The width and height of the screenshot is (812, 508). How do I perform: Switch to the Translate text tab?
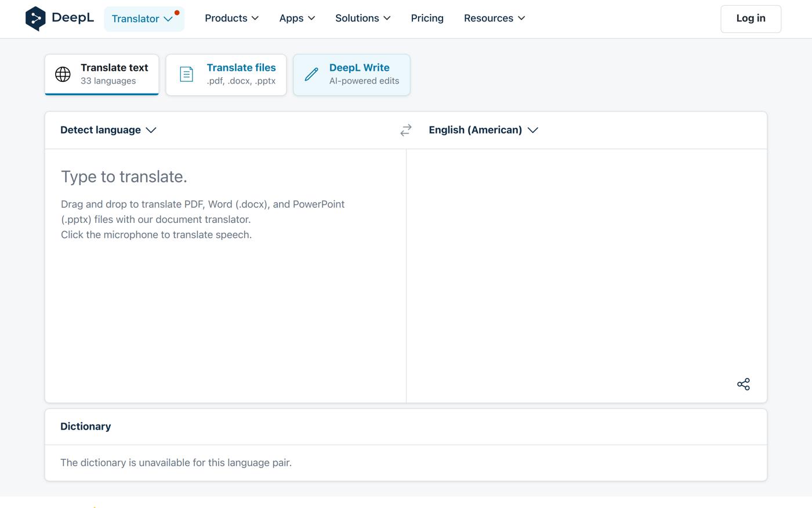[101, 74]
